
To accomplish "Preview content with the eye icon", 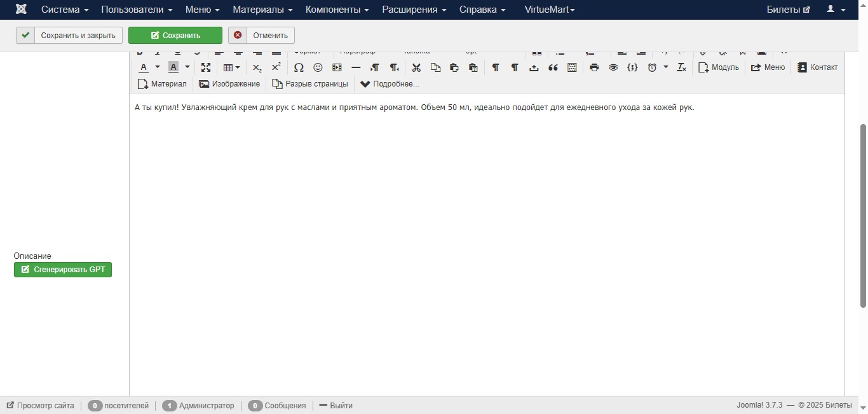I will point(613,67).
